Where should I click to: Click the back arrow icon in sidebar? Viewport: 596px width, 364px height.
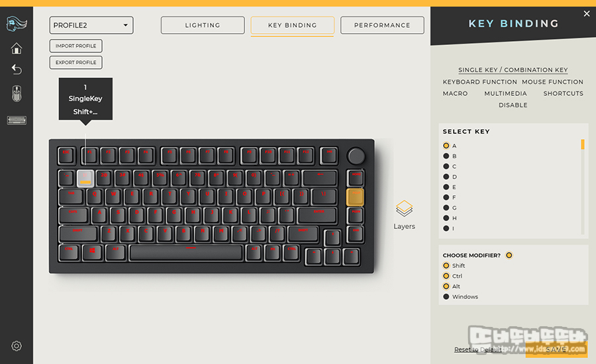[17, 69]
